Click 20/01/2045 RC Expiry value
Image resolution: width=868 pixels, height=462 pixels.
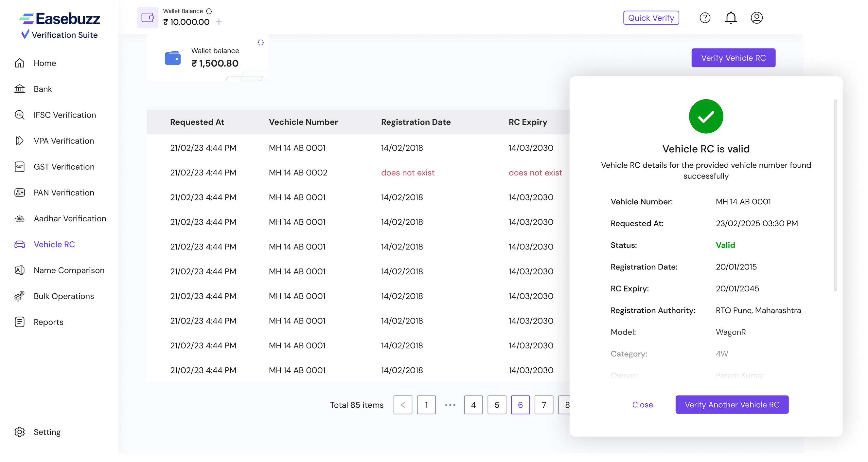click(x=737, y=289)
